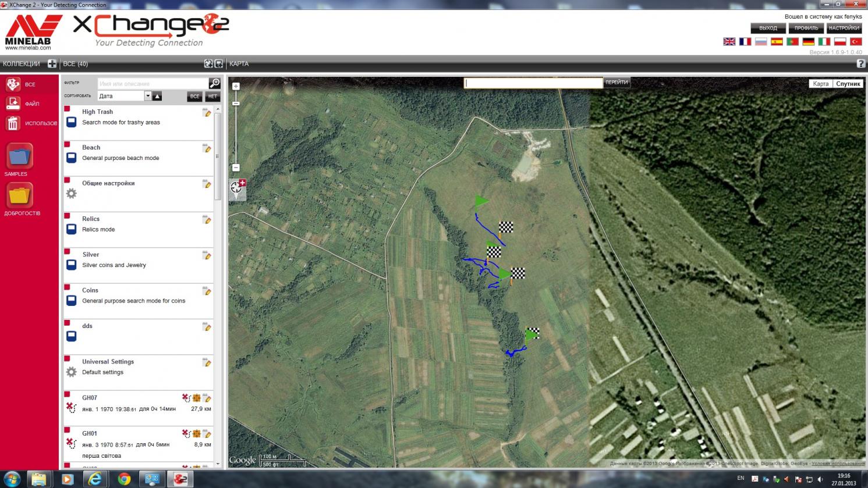Open Google Chrome from the taskbar
The width and height of the screenshot is (868, 488).
click(x=124, y=479)
